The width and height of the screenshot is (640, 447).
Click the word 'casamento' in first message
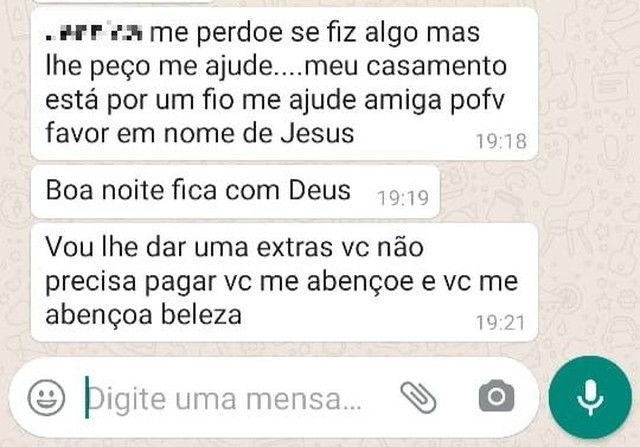click(x=437, y=66)
